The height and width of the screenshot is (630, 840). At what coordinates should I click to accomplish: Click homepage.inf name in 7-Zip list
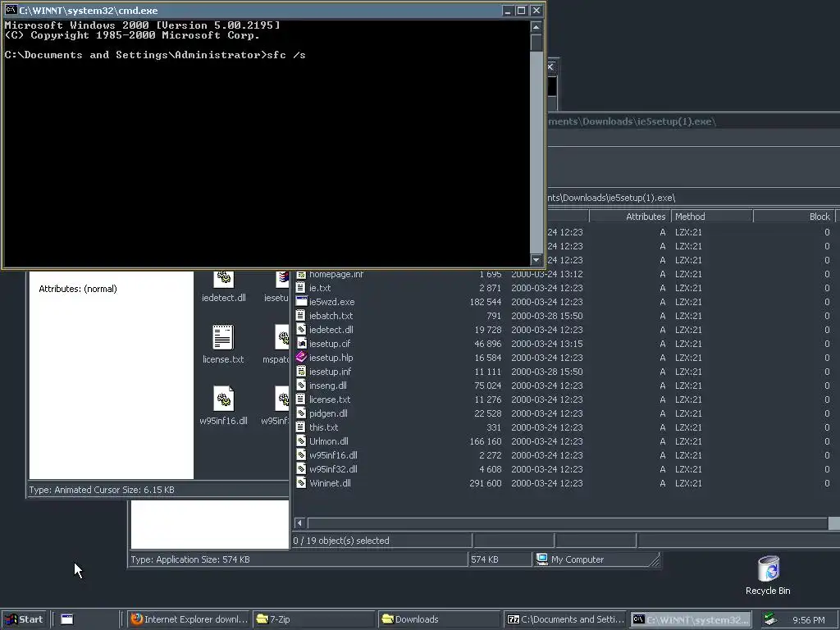[336, 274]
